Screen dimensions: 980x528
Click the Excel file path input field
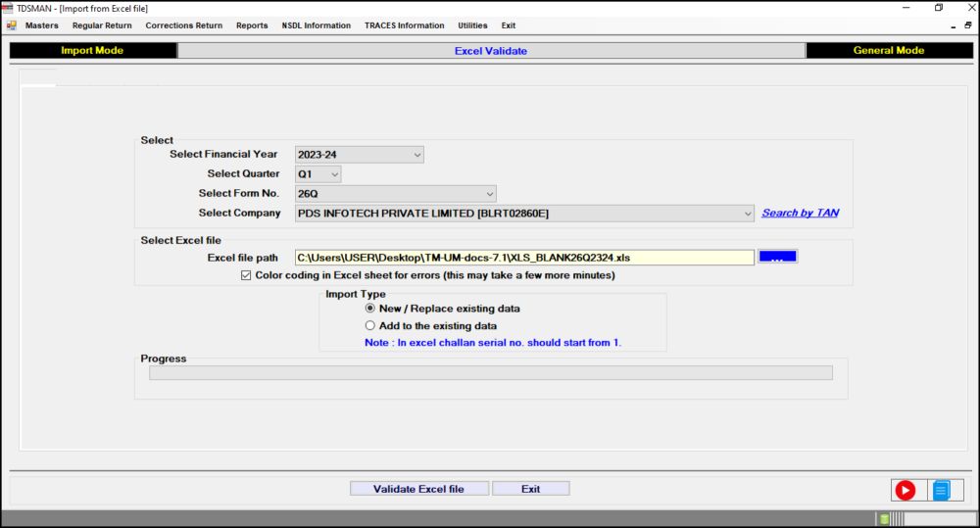524,258
